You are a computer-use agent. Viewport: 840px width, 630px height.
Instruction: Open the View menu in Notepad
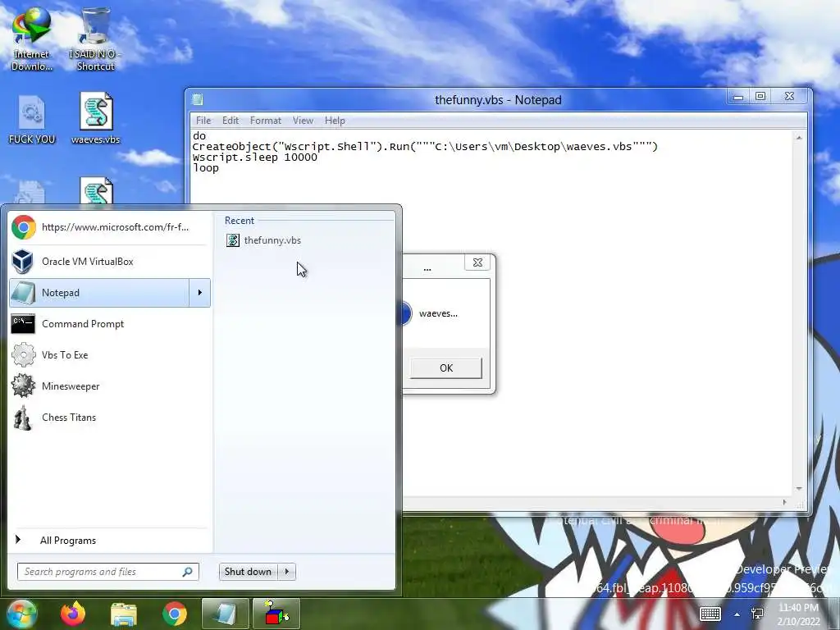point(303,121)
